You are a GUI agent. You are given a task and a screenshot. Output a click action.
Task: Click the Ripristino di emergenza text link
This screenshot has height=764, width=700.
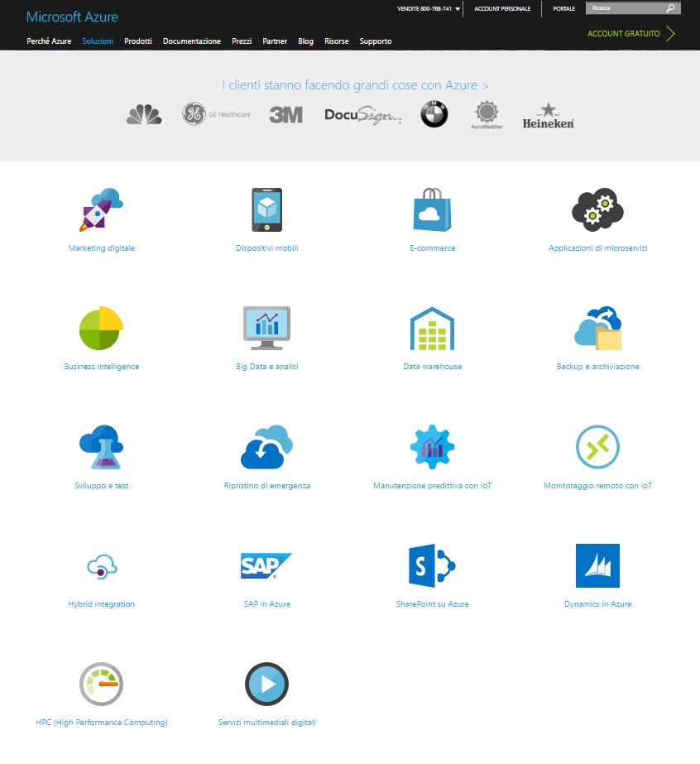pos(267,486)
